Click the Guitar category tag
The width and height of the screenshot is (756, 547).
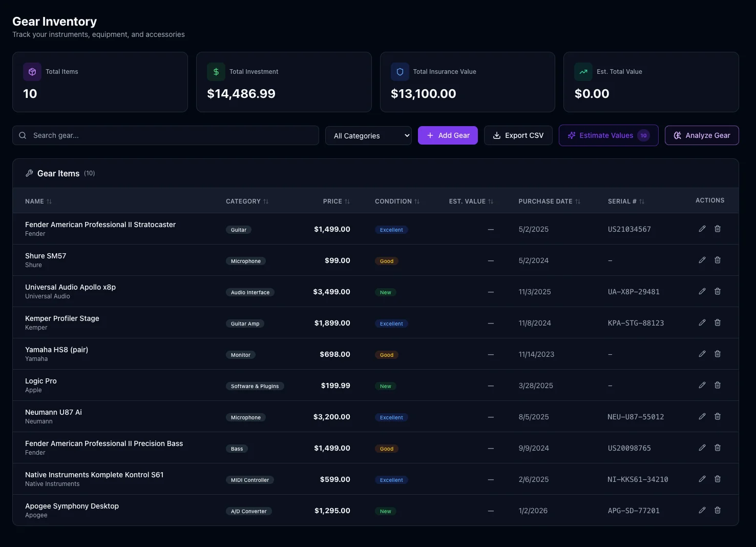(x=239, y=230)
